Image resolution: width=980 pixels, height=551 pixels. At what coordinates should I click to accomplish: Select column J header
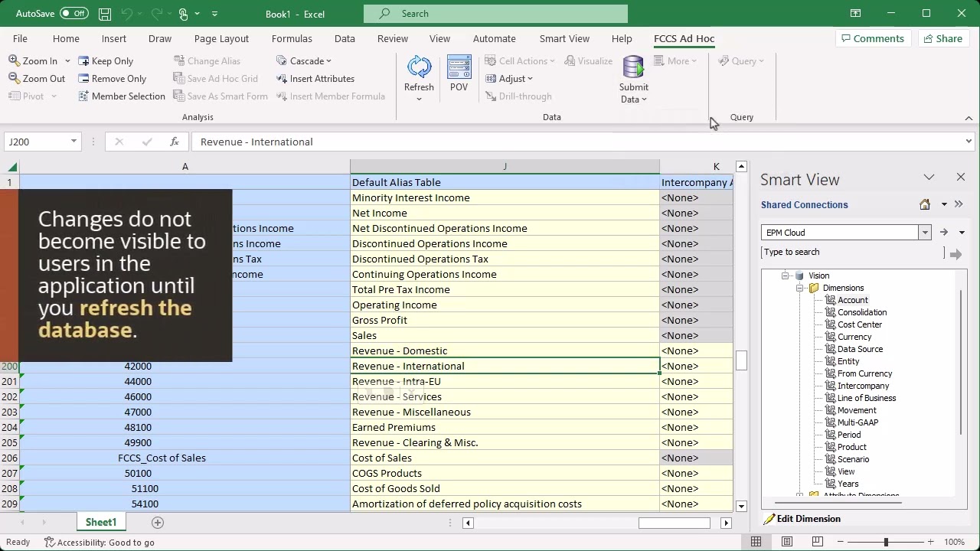tap(505, 167)
